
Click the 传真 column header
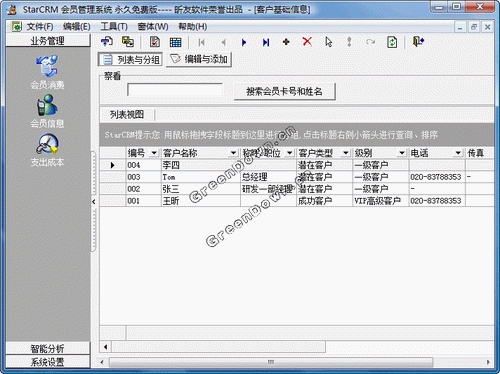click(479, 153)
